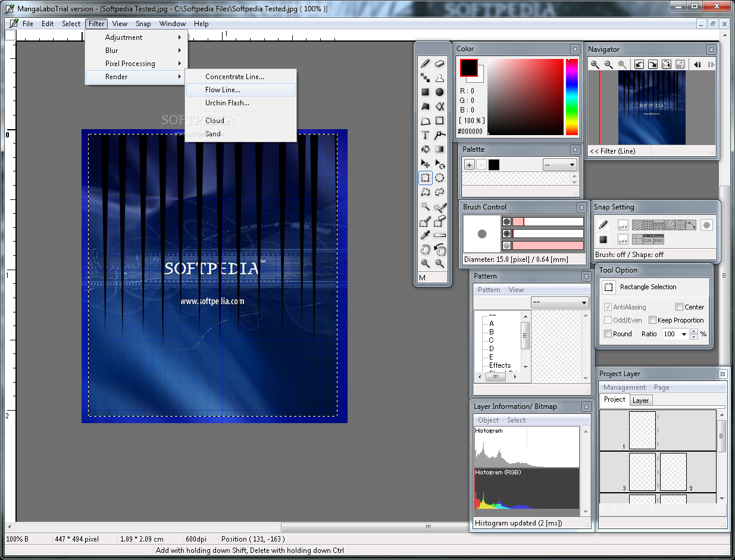Choose Concentrate Line from the Render submenu
The width and height of the screenshot is (735, 560).
[240, 77]
